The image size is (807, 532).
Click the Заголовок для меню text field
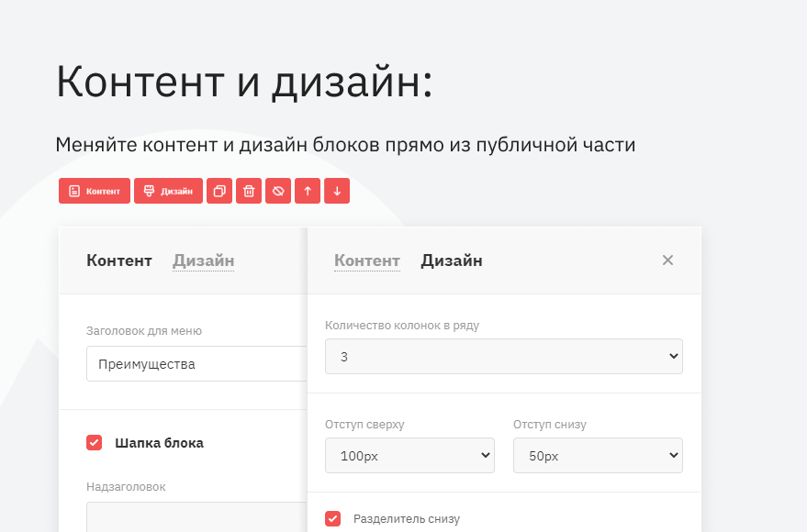pyautogui.click(x=196, y=364)
